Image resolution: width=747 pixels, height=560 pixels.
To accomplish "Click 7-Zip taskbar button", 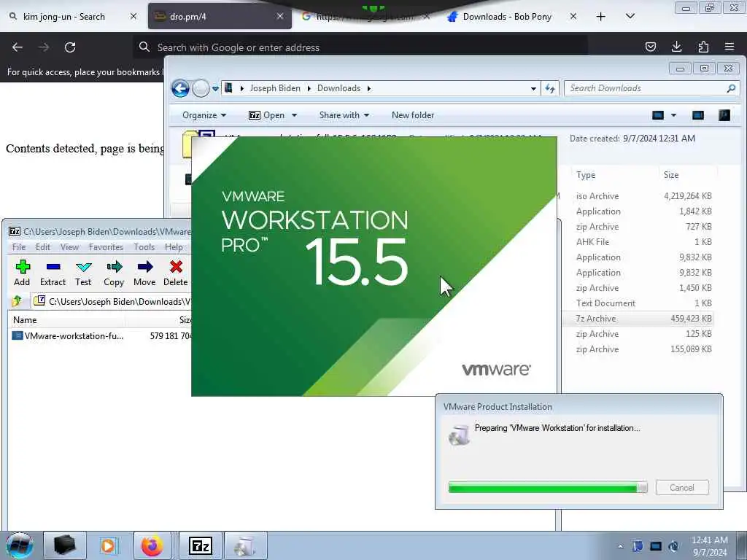I will 200,545.
